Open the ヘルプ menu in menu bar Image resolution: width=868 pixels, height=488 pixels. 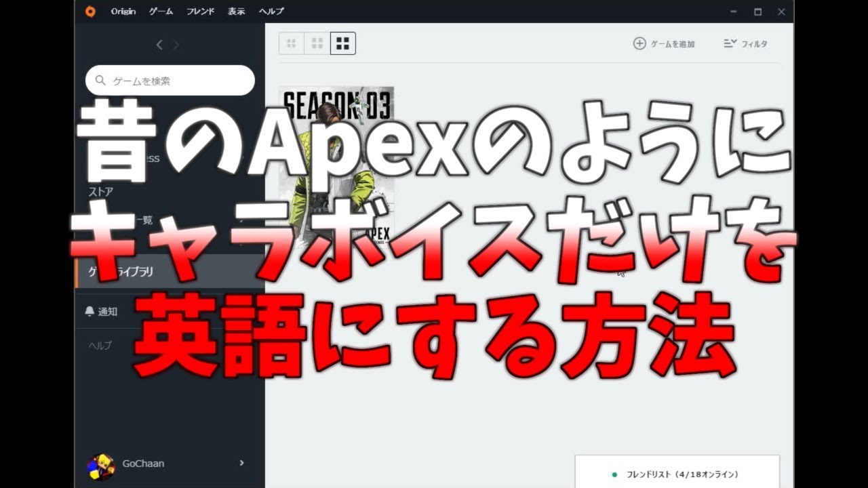[x=271, y=12]
